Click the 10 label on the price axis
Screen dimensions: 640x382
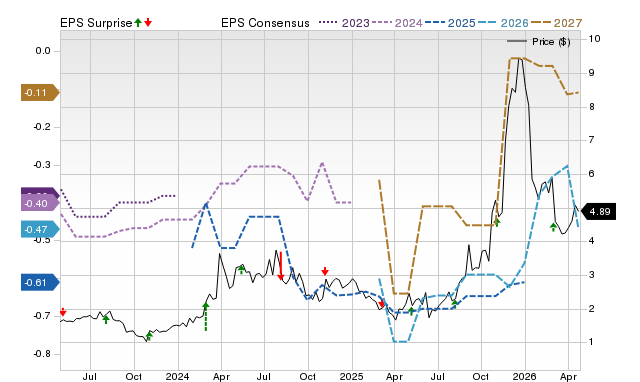tap(594, 39)
